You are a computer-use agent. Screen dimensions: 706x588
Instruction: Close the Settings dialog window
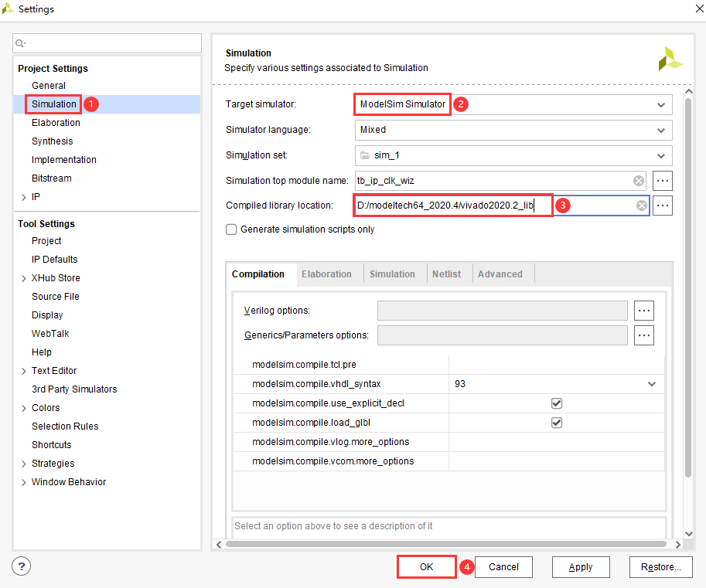(699, 8)
